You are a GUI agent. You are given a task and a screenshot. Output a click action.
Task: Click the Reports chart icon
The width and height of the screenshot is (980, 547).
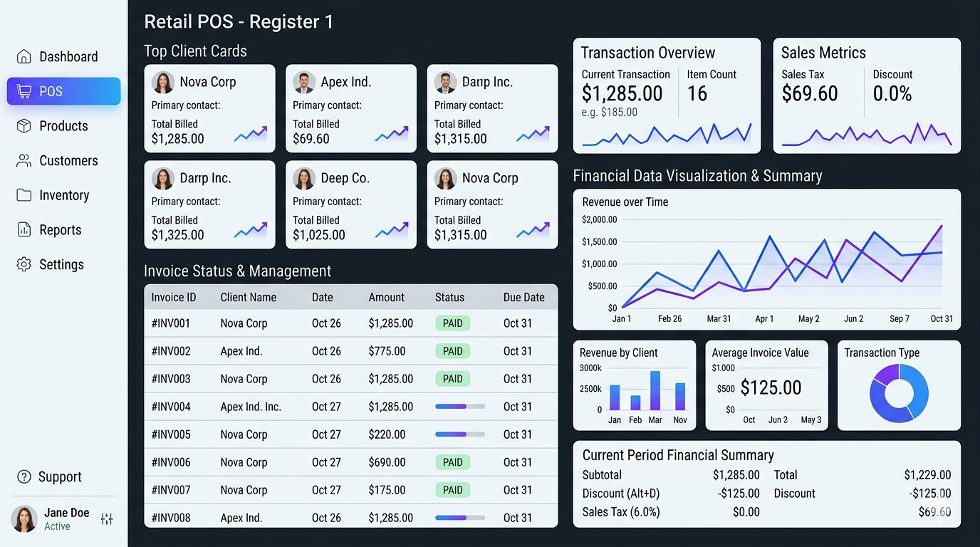pyautogui.click(x=24, y=230)
